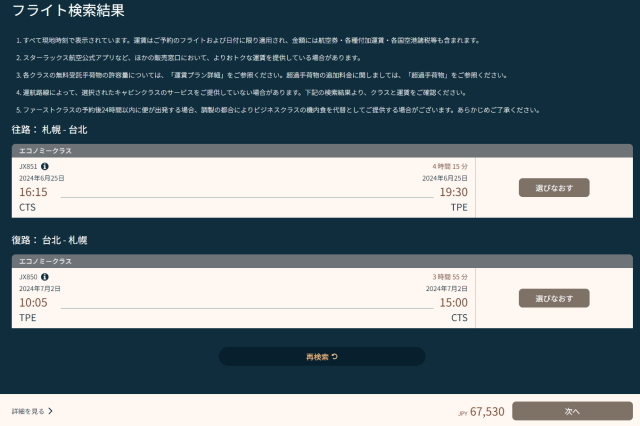Viewport: 640px width, 426px height.
Task: Expand 詳細を見る price details
Action: (x=33, y=411)
